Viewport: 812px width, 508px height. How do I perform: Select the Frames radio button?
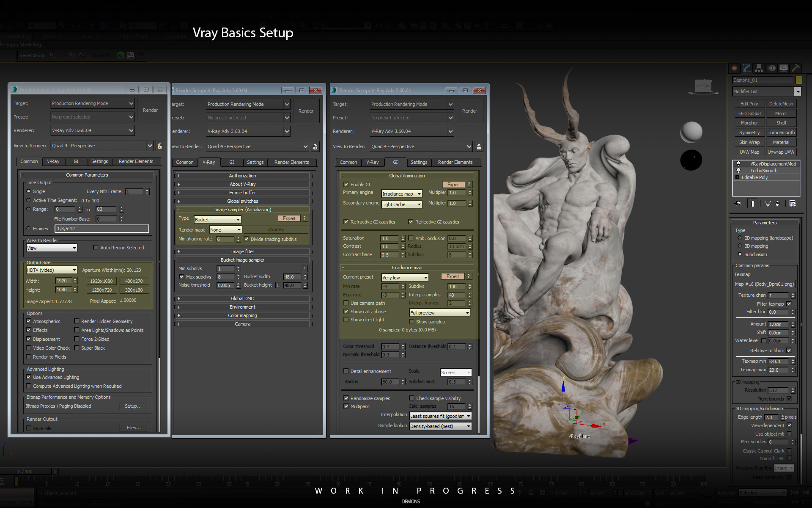pos(29,229)
